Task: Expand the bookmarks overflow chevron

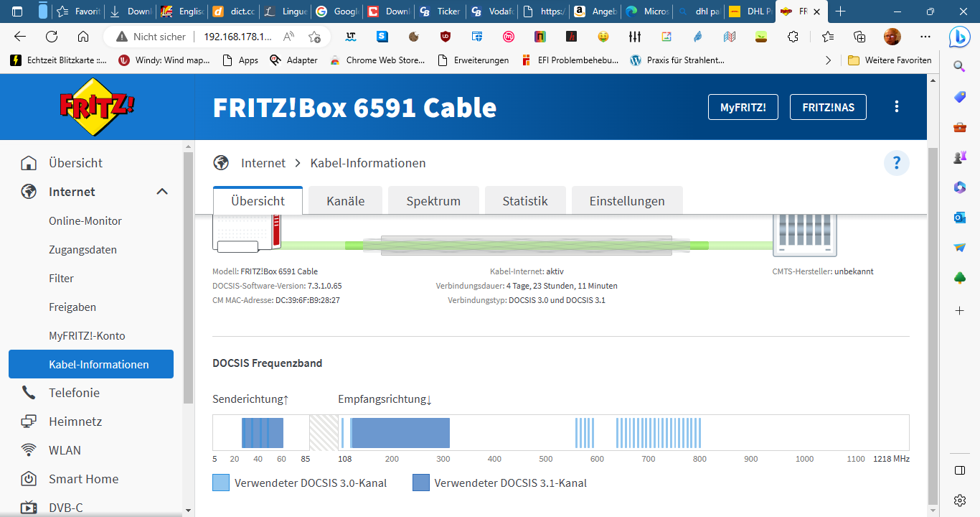Action: click(829, 60)
